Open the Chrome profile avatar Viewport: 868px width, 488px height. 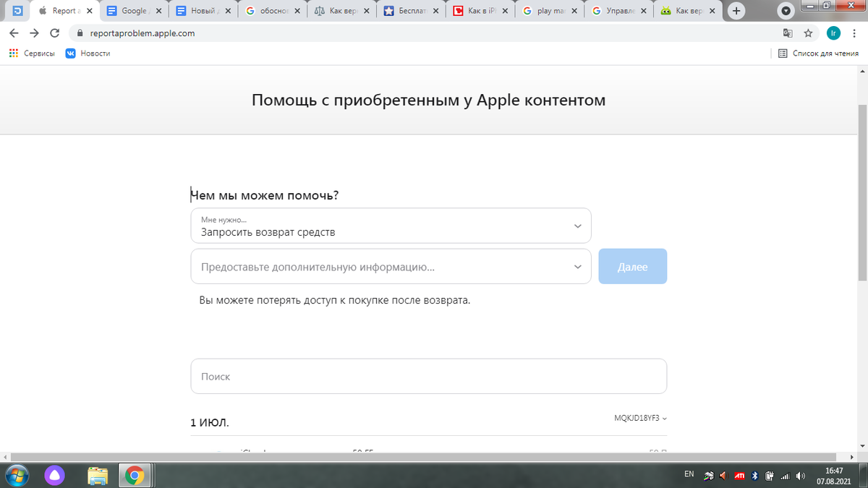[x=834, y=33]
